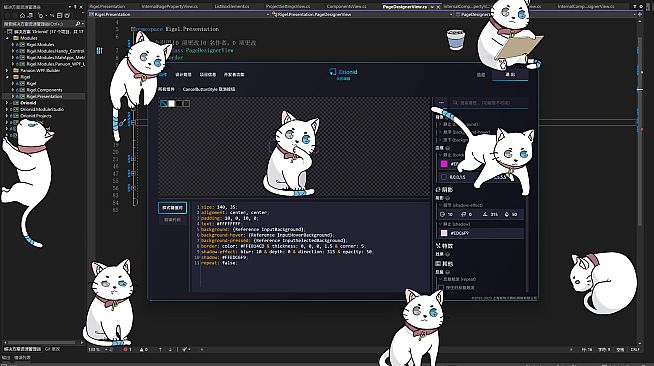Select the black canvas background option
This screenshot has width=654, height=366.
[179, 103]
